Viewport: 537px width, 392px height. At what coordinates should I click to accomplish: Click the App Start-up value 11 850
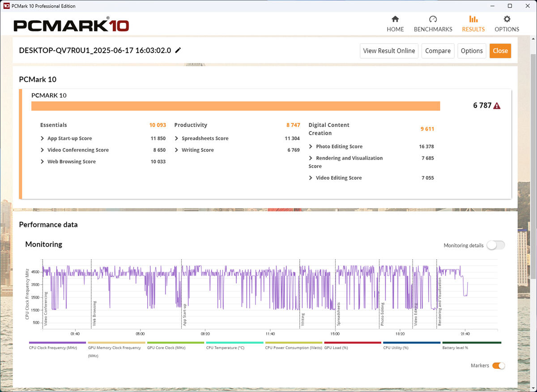tap(158, 139)
